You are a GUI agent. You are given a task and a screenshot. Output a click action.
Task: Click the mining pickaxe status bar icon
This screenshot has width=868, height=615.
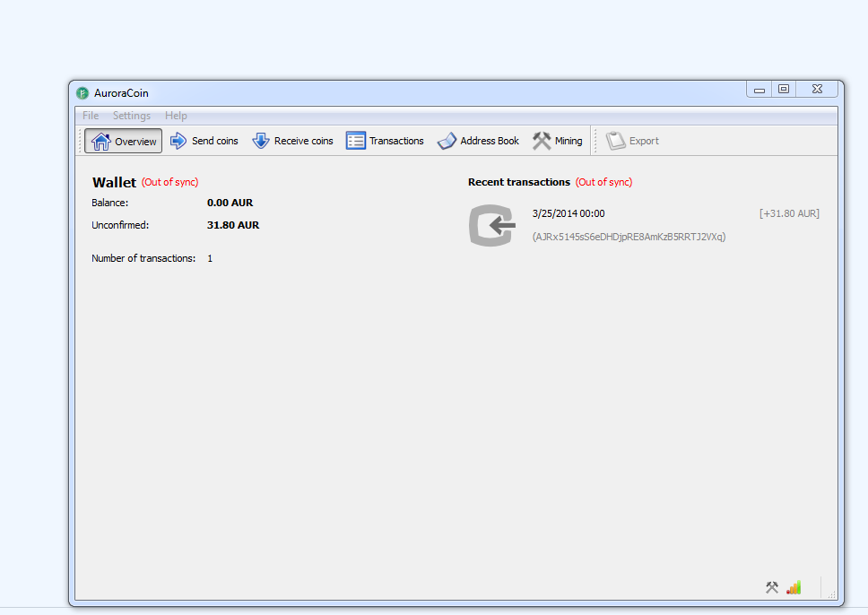772,587
